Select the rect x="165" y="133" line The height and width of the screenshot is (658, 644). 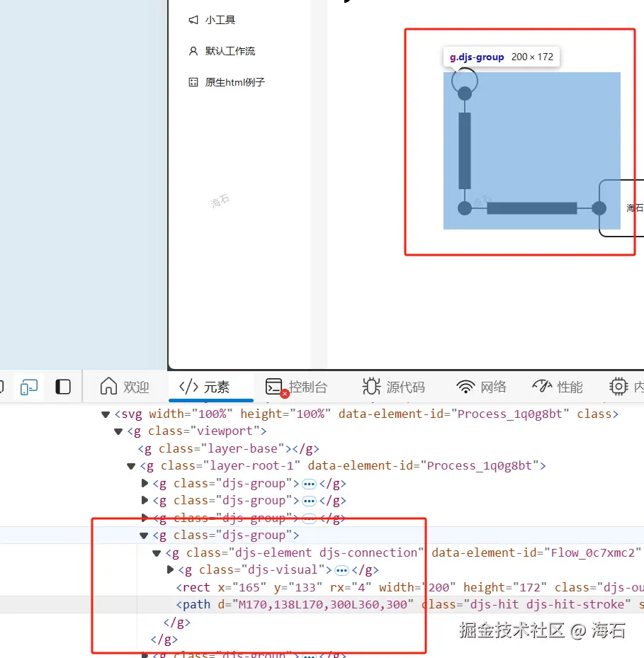(409, 587)
